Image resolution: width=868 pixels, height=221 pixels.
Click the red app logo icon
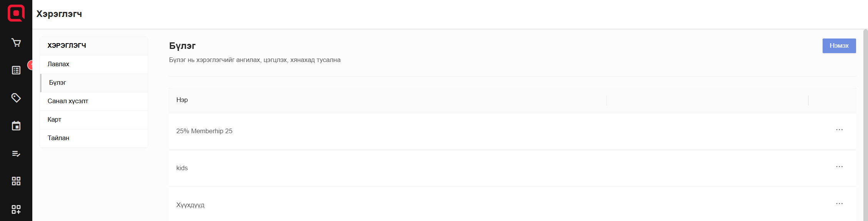[x=16, y=13]
